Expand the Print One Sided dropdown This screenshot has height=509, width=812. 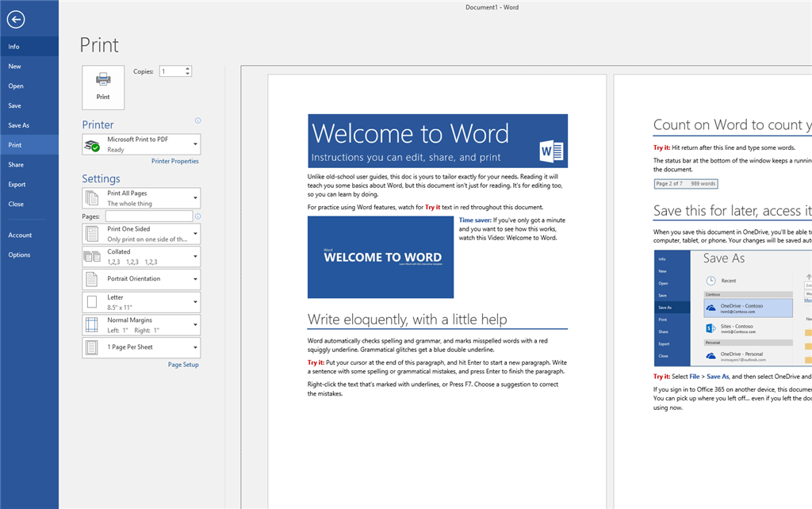[x=195, y=234]
